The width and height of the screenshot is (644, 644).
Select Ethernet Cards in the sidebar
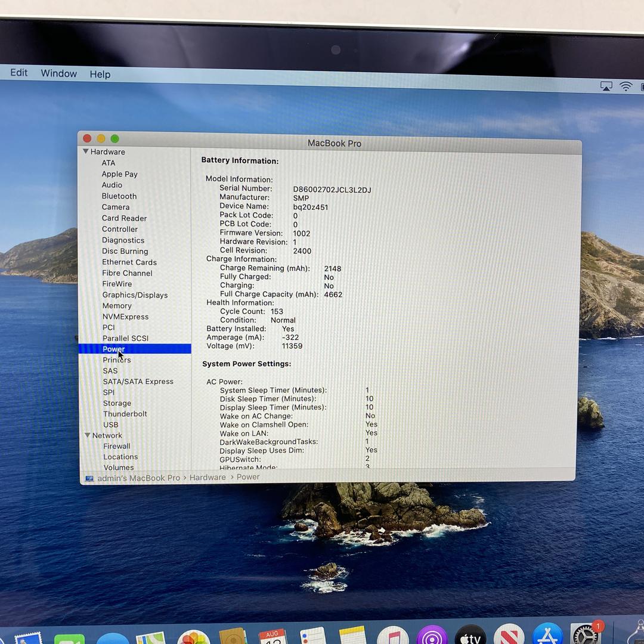[x=129, y=262]
